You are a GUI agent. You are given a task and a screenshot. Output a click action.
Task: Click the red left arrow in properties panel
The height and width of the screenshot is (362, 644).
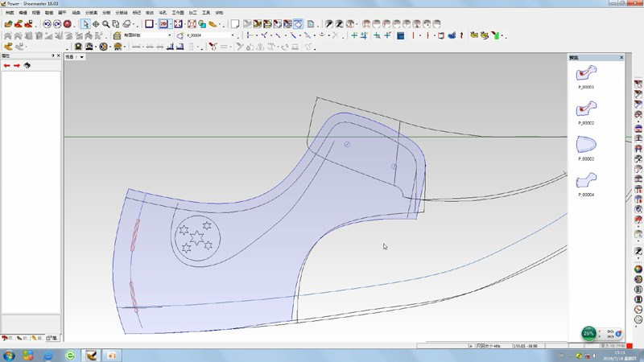(x=7, y=66)
